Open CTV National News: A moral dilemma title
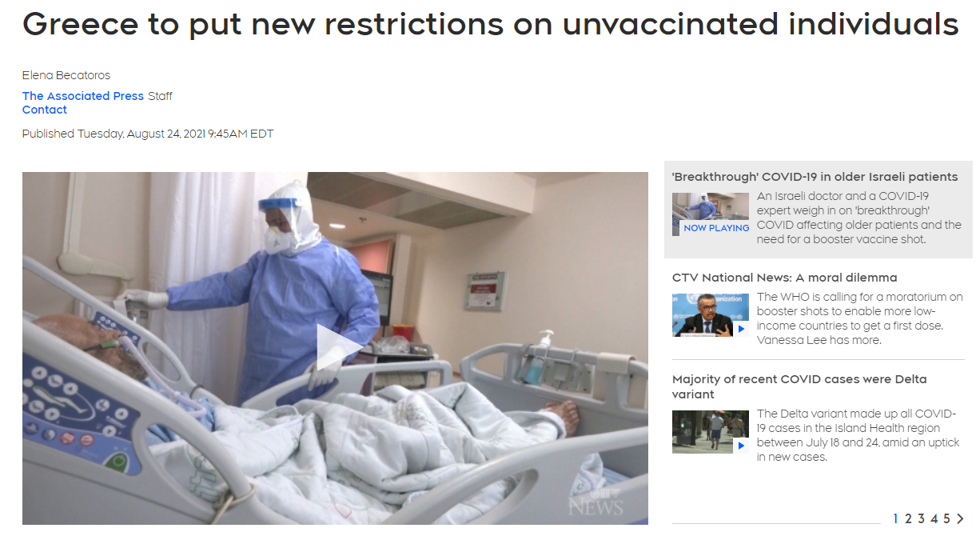Screen dimensions: 980x556 tap(784, 278)
